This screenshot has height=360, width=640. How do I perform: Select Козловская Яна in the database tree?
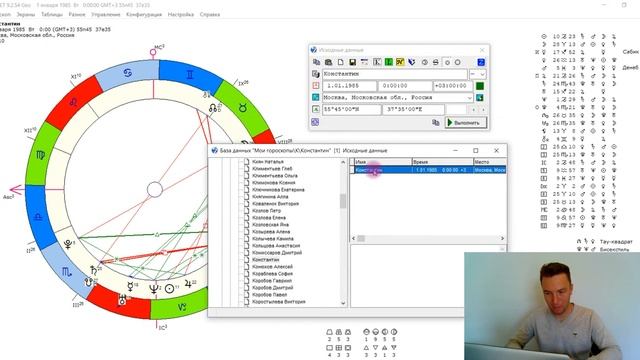click(270, 224)
